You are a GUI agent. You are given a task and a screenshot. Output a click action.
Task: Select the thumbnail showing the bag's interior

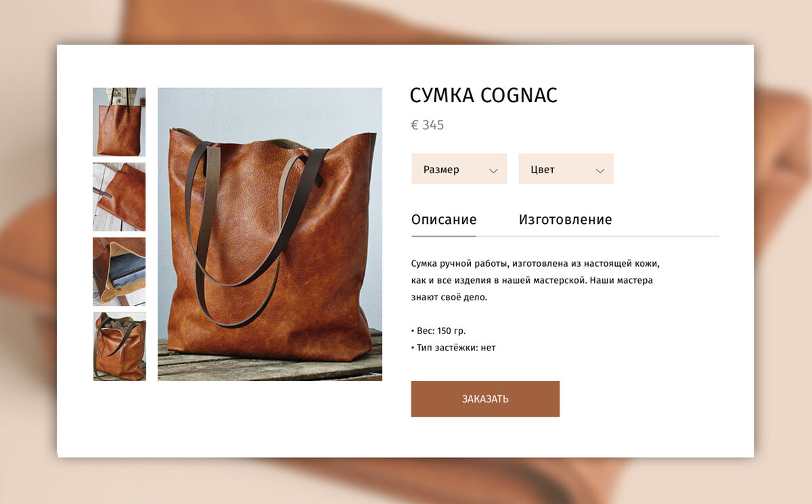[x=119, y=271]
